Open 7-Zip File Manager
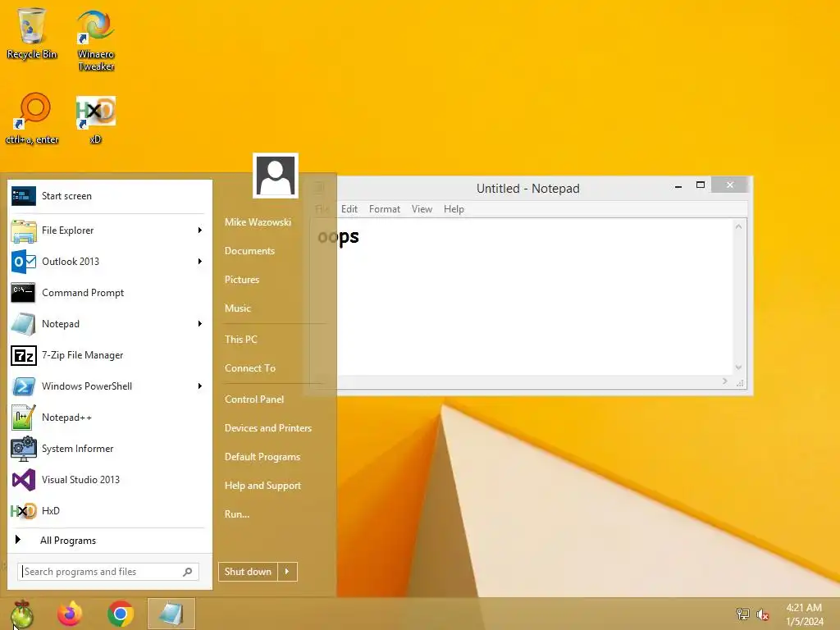The image size is (840, 630). (x=107, y=355)
